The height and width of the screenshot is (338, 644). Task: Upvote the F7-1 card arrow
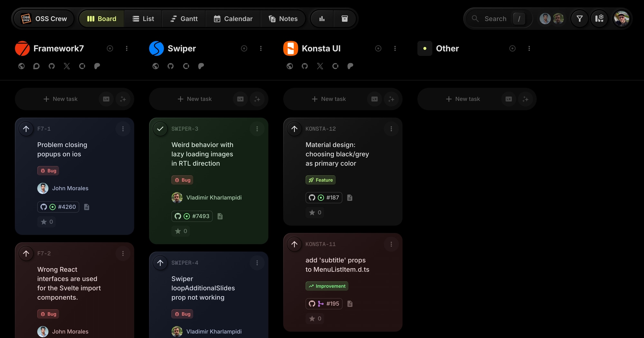click(26, 129)
